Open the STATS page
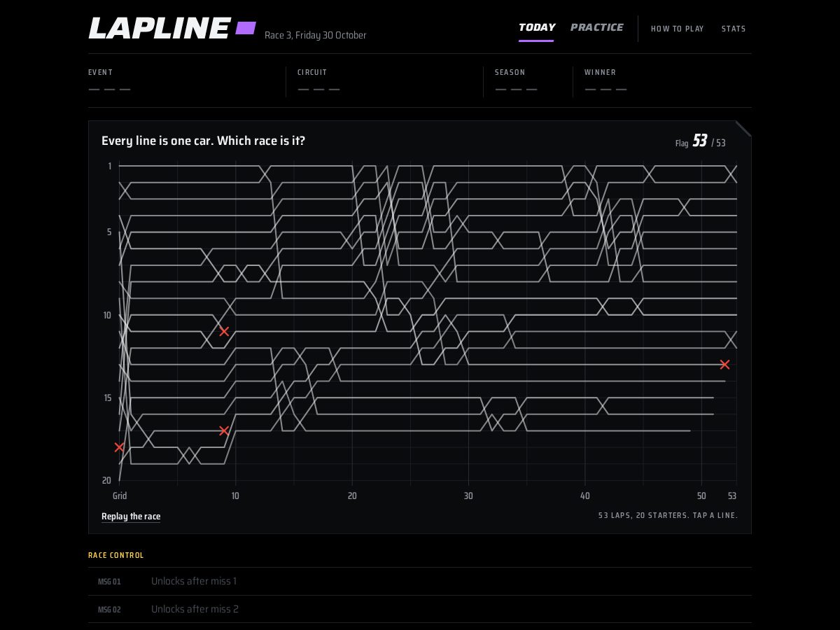This screenshot has width=840, height=630. pos(734,29)
